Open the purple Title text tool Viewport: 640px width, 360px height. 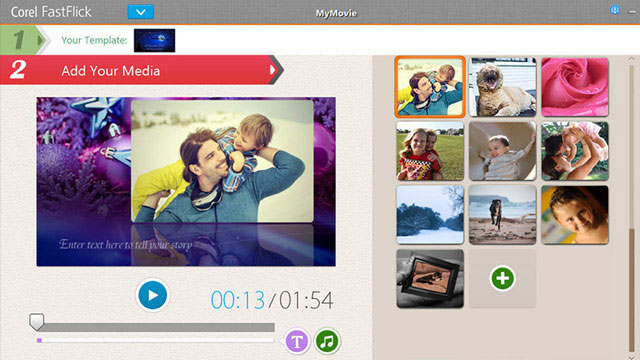(297, 341)
